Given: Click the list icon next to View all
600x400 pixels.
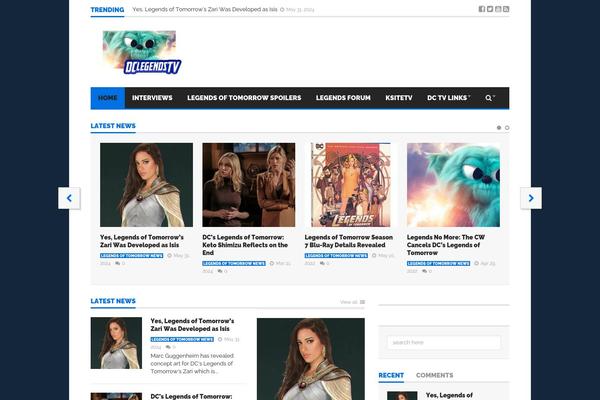Looking at the screenshot, I should [362, 302].
